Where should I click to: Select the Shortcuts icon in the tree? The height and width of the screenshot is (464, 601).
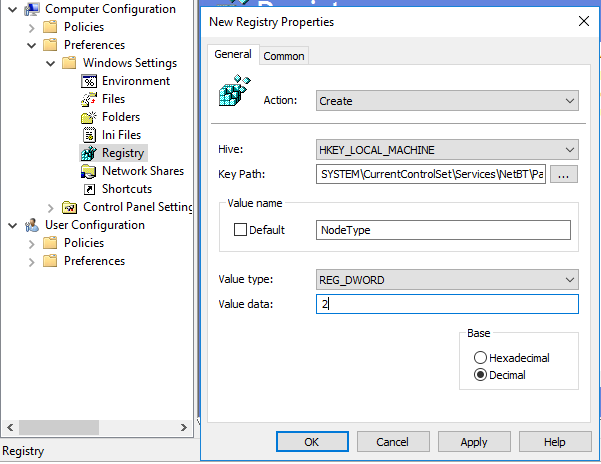(89, 189)
